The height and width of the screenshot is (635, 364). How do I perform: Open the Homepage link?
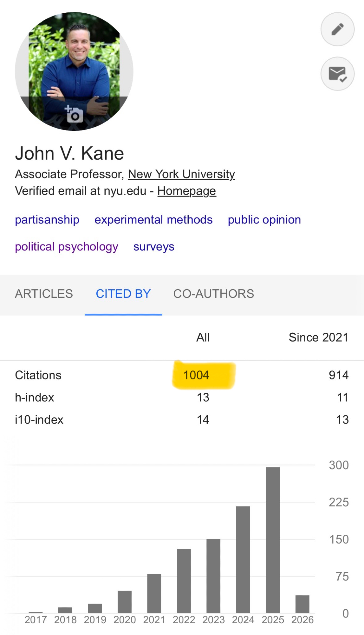click(x=186, y=191)
